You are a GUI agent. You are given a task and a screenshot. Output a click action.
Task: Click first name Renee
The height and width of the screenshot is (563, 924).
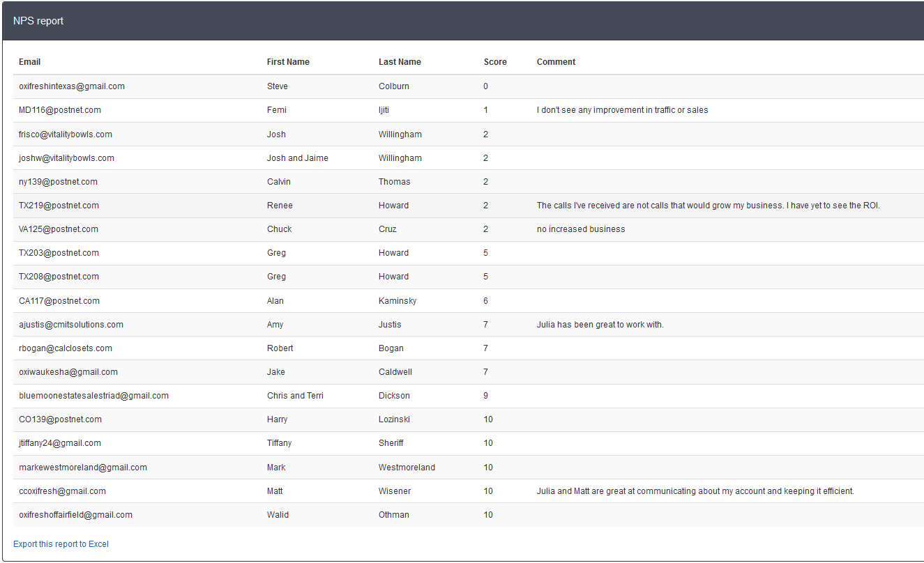280,206
